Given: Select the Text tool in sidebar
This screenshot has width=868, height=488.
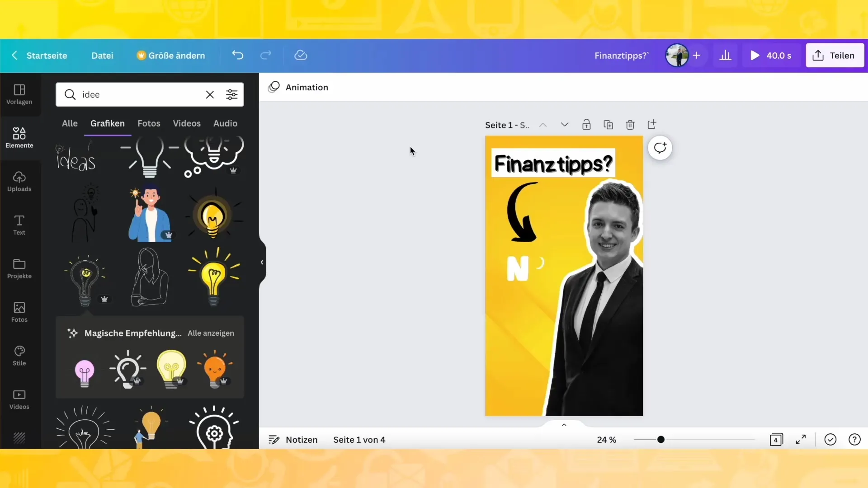Looking at the screenshot, I should (19, 225).
